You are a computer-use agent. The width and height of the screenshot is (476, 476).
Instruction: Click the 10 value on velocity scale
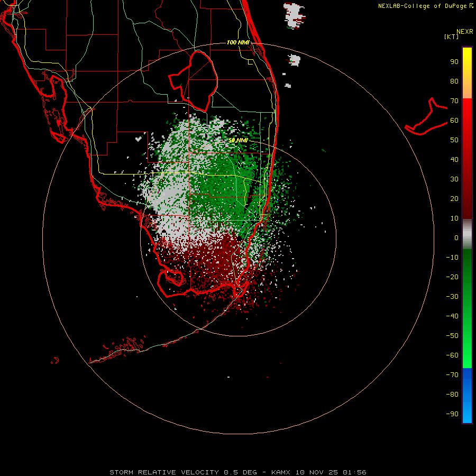tap(454, 218)
